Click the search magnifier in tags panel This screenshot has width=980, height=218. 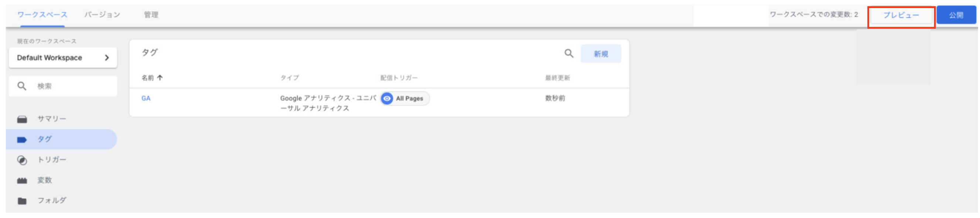(x=568, y=53)
